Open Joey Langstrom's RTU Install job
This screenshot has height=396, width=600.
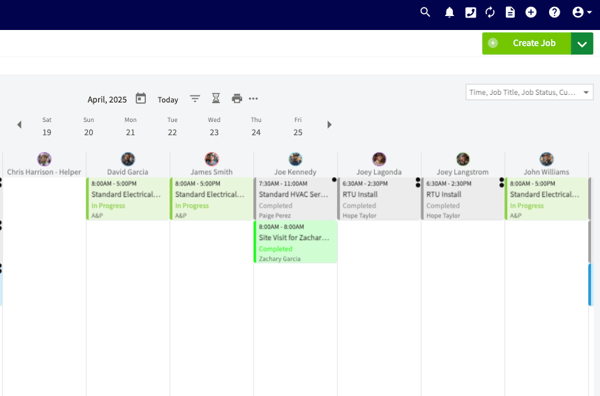tap(463, 199)
